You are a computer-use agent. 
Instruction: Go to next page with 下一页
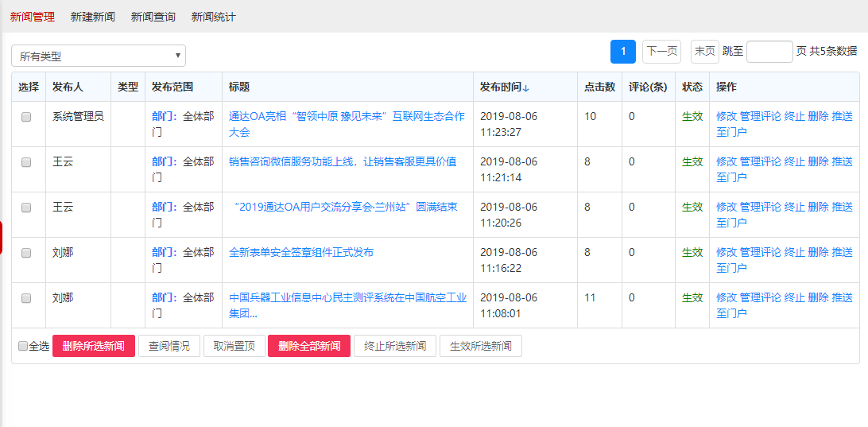(661, 52)
